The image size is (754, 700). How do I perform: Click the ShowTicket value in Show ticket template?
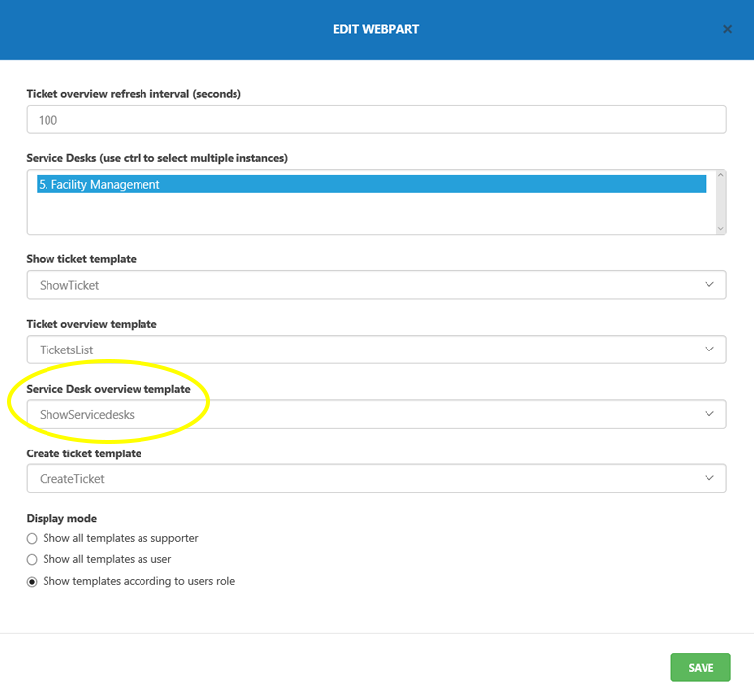[69, 285]
